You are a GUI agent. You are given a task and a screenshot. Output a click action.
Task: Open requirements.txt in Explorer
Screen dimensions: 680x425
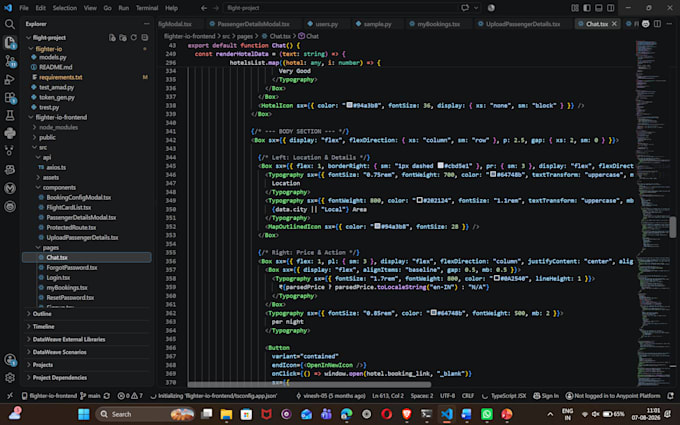(x=60, y=77)
